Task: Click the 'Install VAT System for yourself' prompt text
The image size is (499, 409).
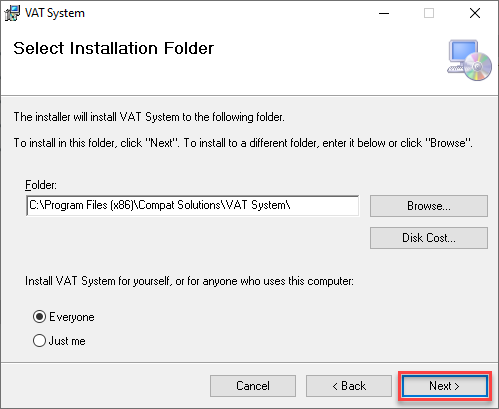Action: 189,281
